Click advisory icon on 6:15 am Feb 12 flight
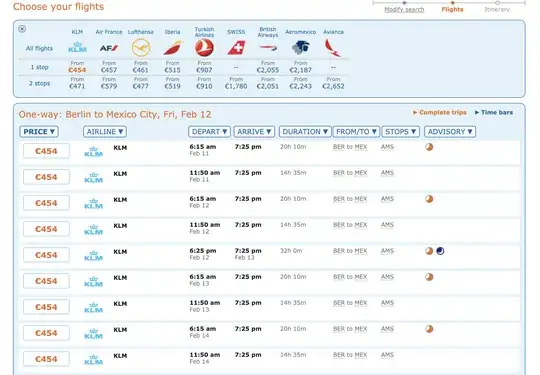The image size is (540, 375). [x=429, y=199]
